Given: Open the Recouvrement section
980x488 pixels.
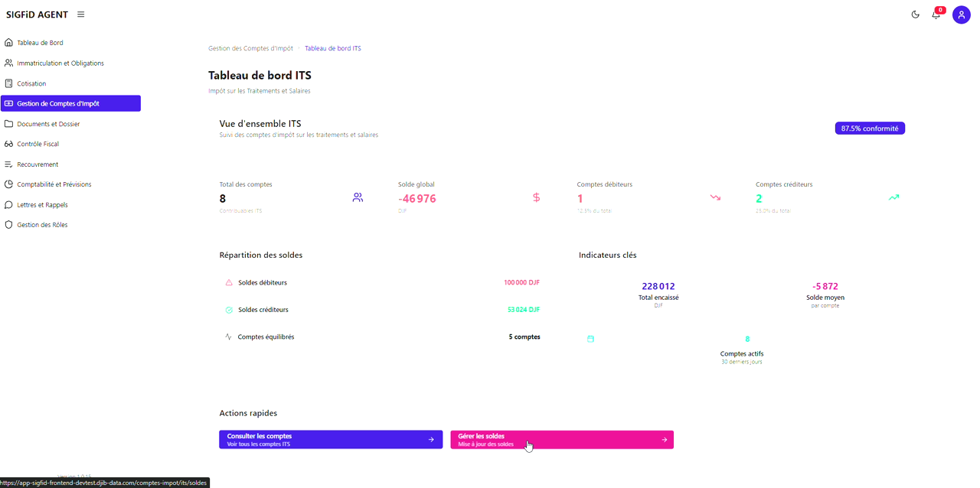Looking at the screenshot, I should click(x=38, y=164).
